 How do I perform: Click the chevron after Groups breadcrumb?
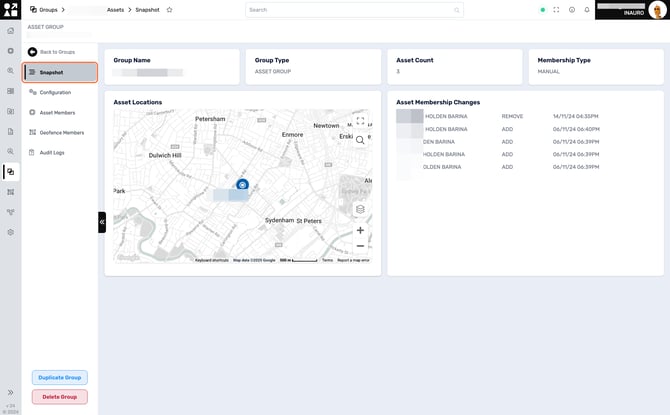[63, 9]
